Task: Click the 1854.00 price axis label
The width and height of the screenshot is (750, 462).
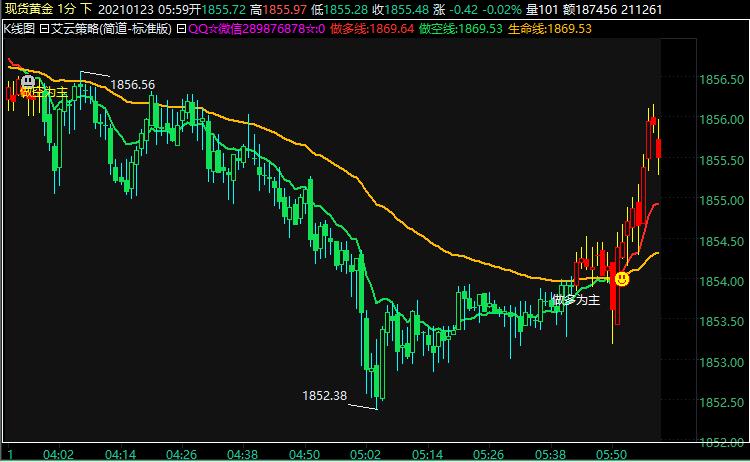Action: point(720,282)
